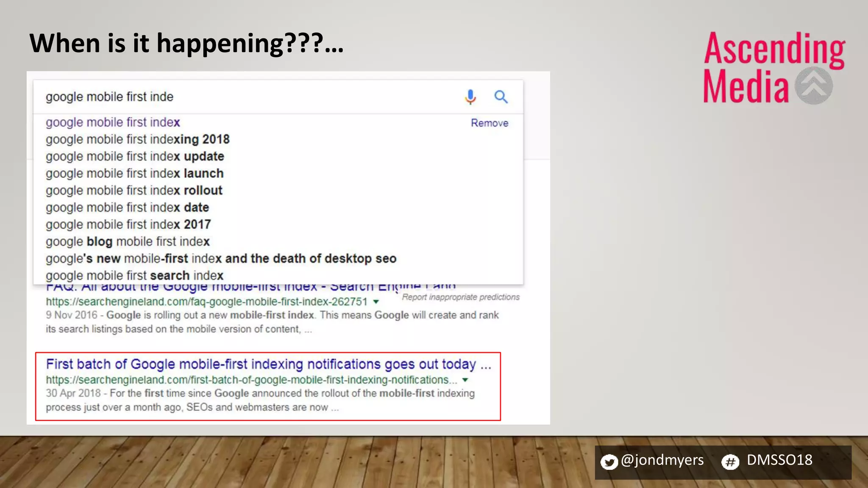Screen dimensions: 868x488
Task: Click 'Report inappropriate predictions' link
Action: (461, 297)
